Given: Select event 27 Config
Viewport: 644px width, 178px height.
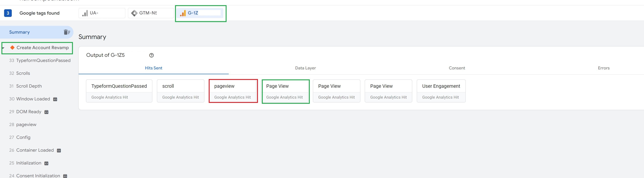Looking at the screenshot, I should point(20,137).
